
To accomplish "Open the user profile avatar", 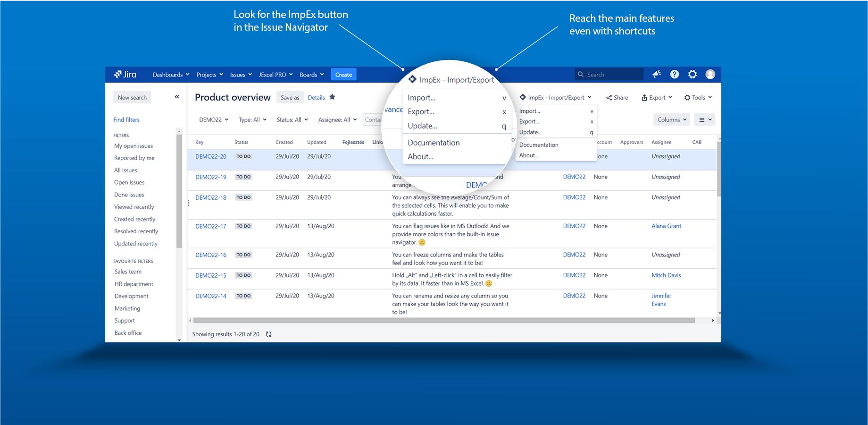I will coord(710,74).
